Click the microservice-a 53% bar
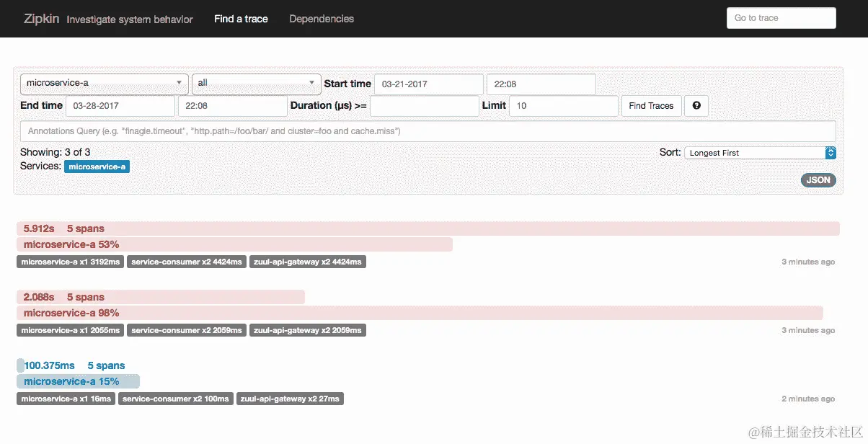The width and height of the screenshot is (868, 444). tap(234, 244)
